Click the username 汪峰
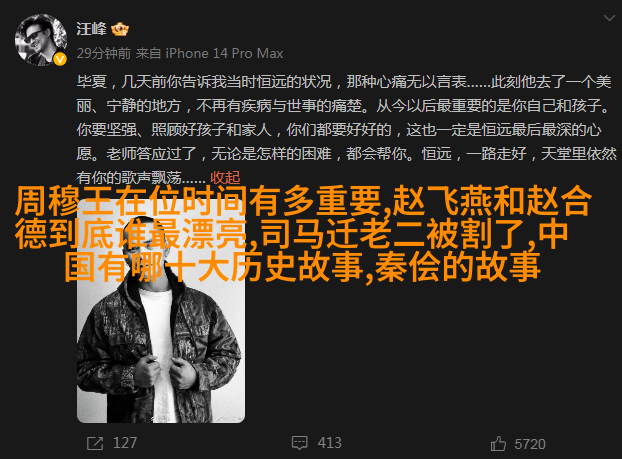Screen dimensions: 622x459 click(x=92, y=29)
